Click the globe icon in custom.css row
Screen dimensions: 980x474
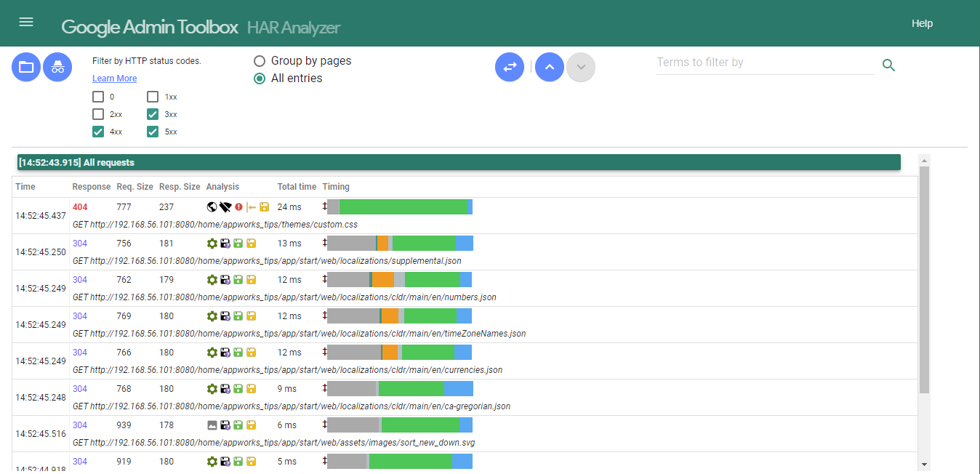[x=212, y=207]
